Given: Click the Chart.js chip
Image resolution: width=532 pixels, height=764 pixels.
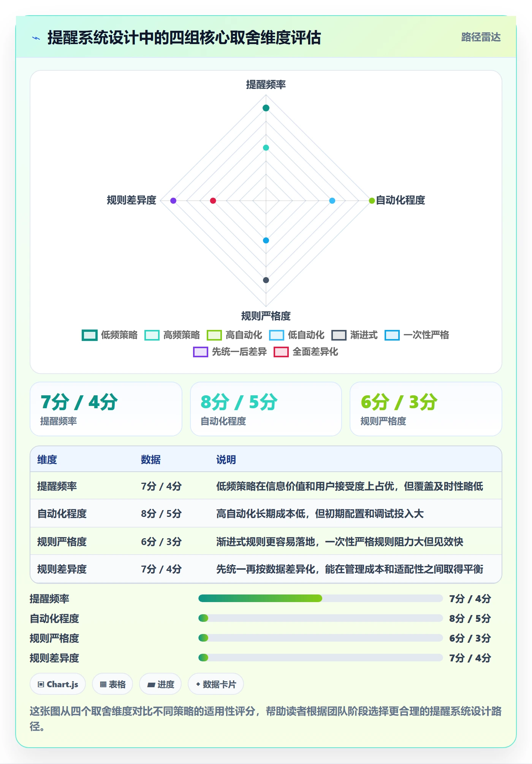Looking at the screenshot, I should point(58,684).
